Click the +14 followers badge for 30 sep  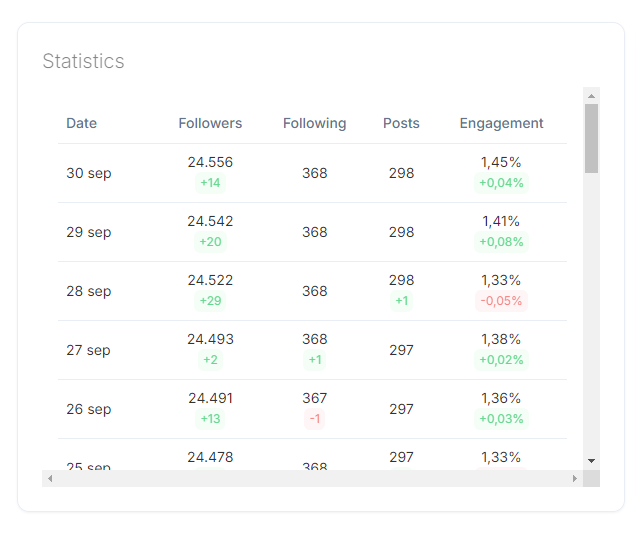click(210, 183)
